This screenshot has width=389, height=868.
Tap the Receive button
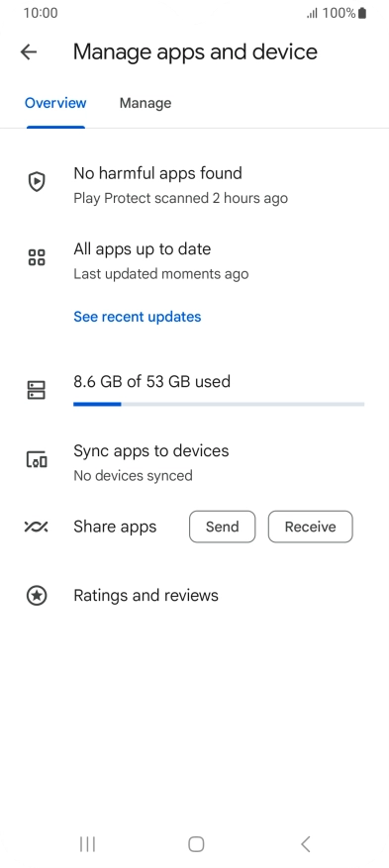click(x=311, y=527)
